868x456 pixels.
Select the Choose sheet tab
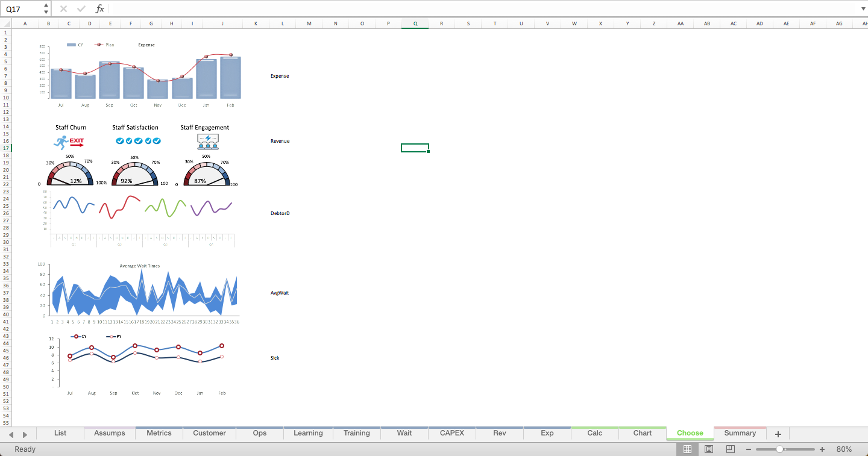(x=690, y=433)
